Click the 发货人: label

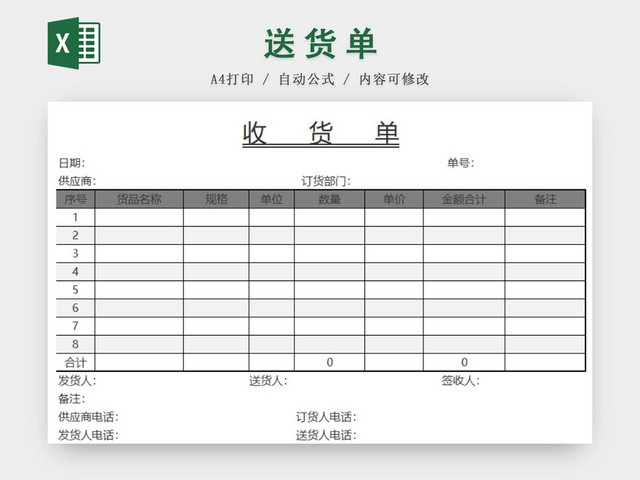tap(77, 381)
